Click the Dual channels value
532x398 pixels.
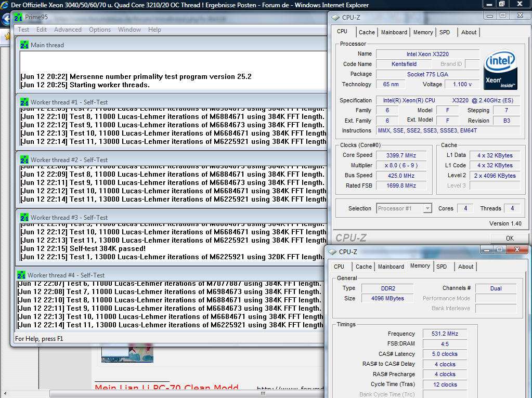tap(496, 288)
